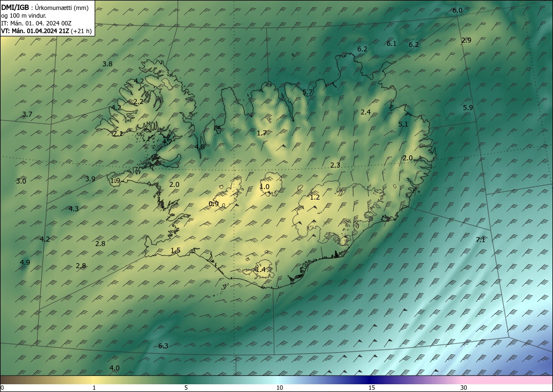Click the map value 6.3
Image resolution: width=553 pixels, height=392 pixels.
point(163,346)
